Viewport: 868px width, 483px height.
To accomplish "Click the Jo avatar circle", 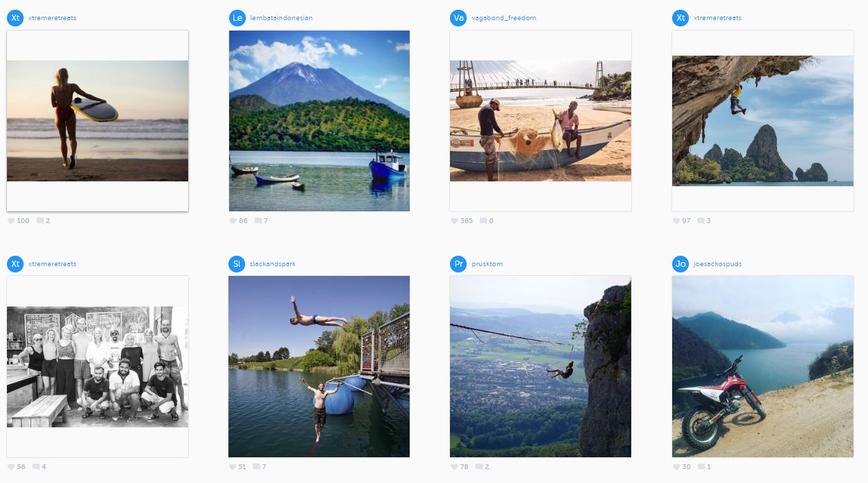I will pos(681,264).
